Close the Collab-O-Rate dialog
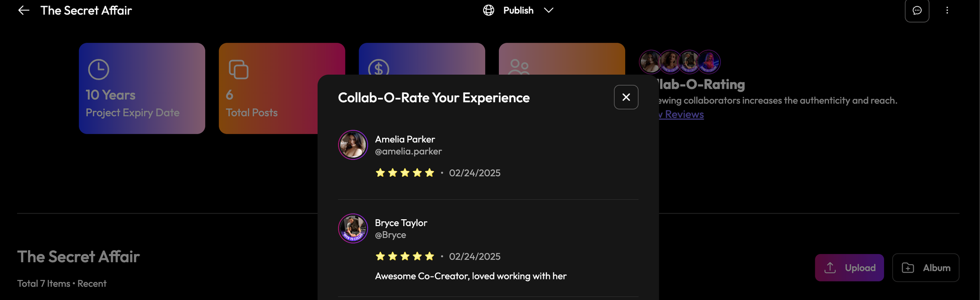The width and height of the screenshot is (980, 300). click(x=626, y=97)
